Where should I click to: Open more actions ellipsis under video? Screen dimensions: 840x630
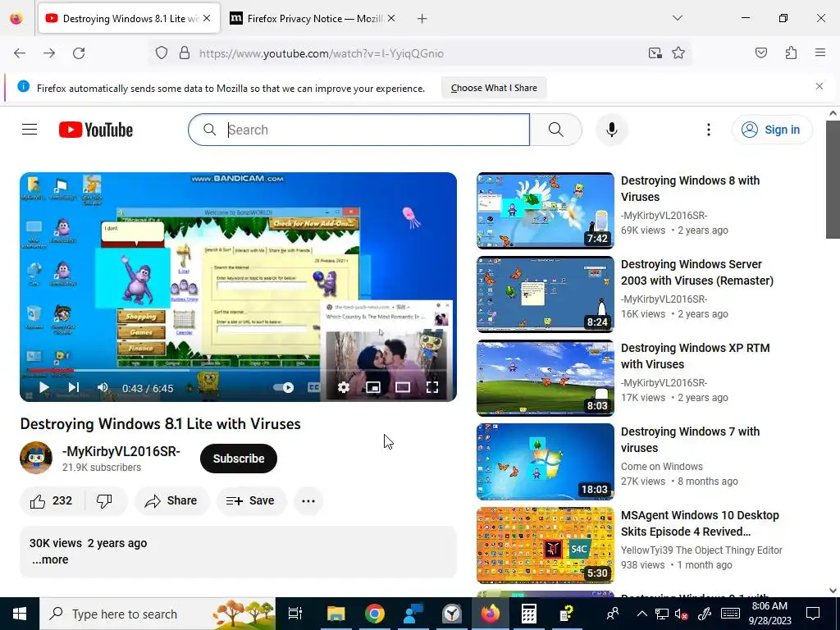308,501
